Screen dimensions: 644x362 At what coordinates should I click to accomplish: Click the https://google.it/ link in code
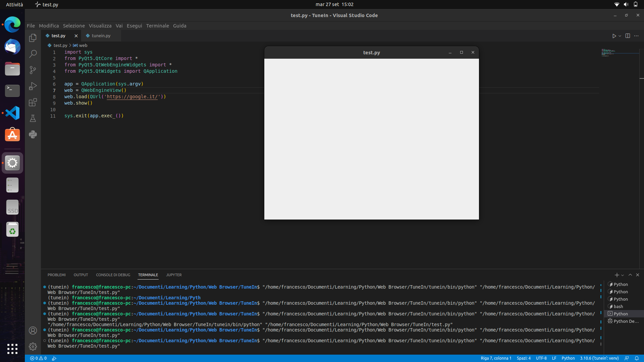[x=132, y=96]
